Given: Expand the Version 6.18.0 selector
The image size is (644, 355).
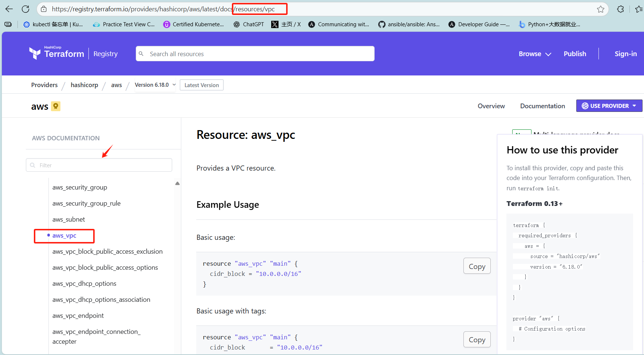Looking at the screenshot, I should 155,85.
